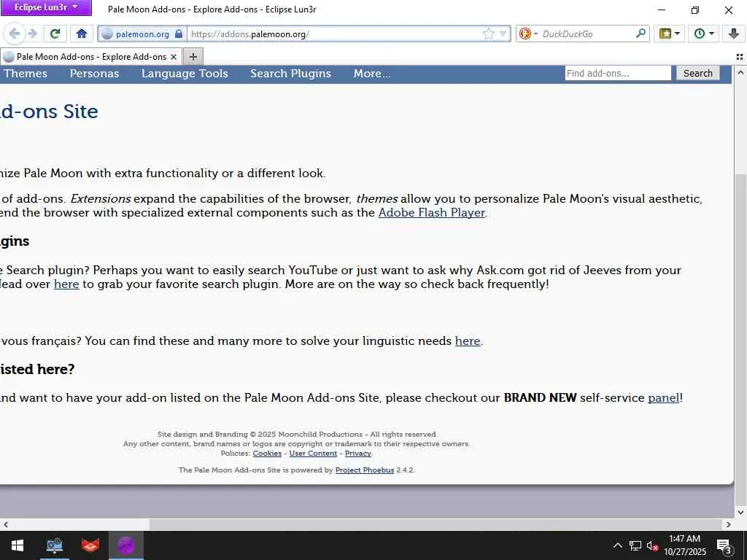Open the Windows Start menu
The height and width of the screenshot is (560, 747).
[18, 545]
